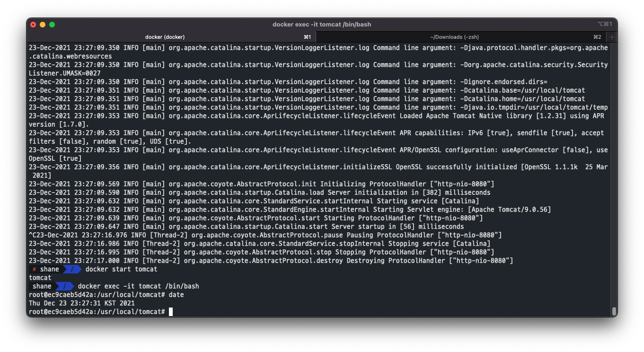Screen dimensions: 644x352
Task: Click the window title 'docker exec -it tomcat /bin/bash'
Action: pos(322,25)
